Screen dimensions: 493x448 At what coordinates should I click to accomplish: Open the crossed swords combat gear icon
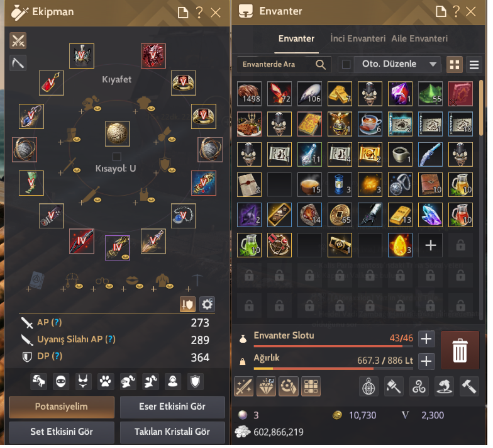click(x=18, y=41)
